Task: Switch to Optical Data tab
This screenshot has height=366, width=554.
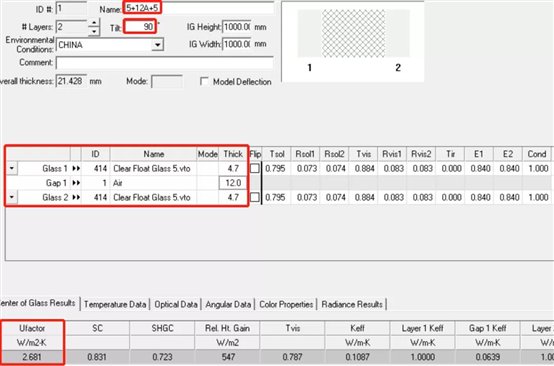Action: (x=176, y=304)
